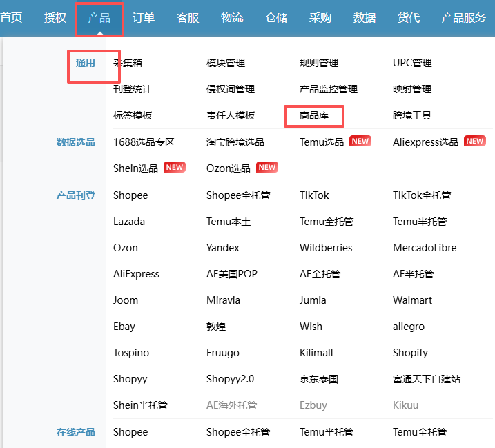495x448 pixels.
Task: Click the 采集箱 link
Action: tap(128, 63)
